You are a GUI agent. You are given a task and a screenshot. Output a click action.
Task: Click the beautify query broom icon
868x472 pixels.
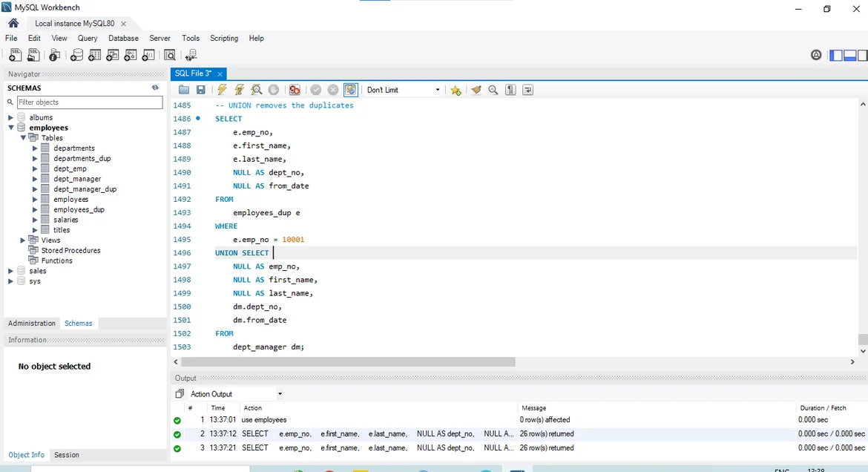coord(476,90)
